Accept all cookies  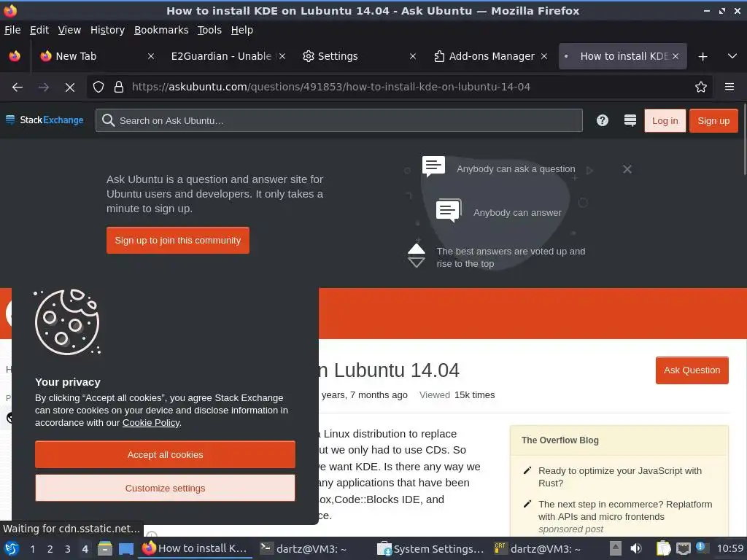(165, 455)
